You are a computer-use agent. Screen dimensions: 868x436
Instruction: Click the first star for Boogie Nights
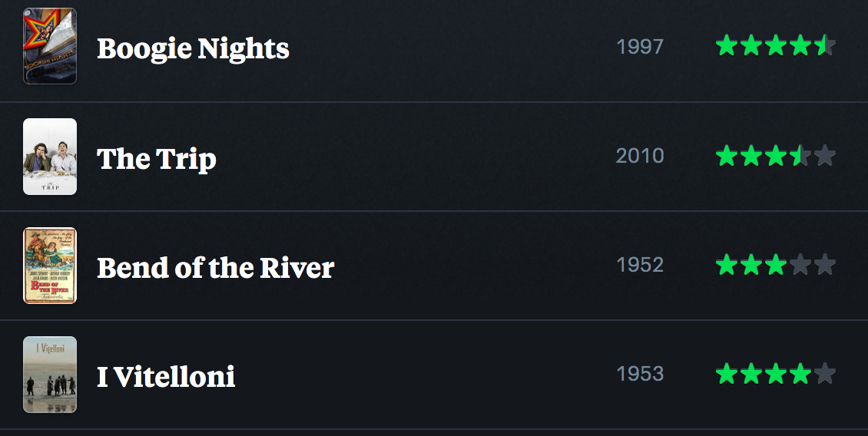tap(726, 46)
